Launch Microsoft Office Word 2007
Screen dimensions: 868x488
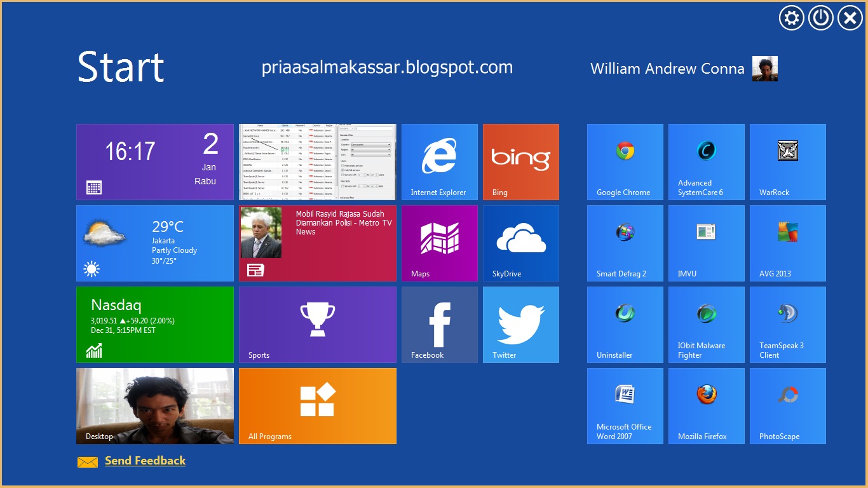(625, 405)
